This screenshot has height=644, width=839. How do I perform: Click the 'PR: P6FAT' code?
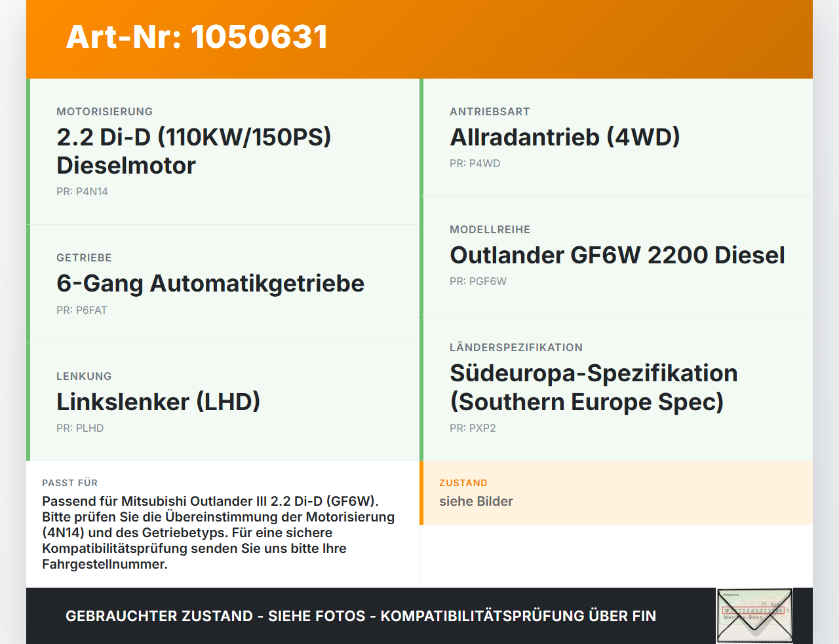(81, 311)
